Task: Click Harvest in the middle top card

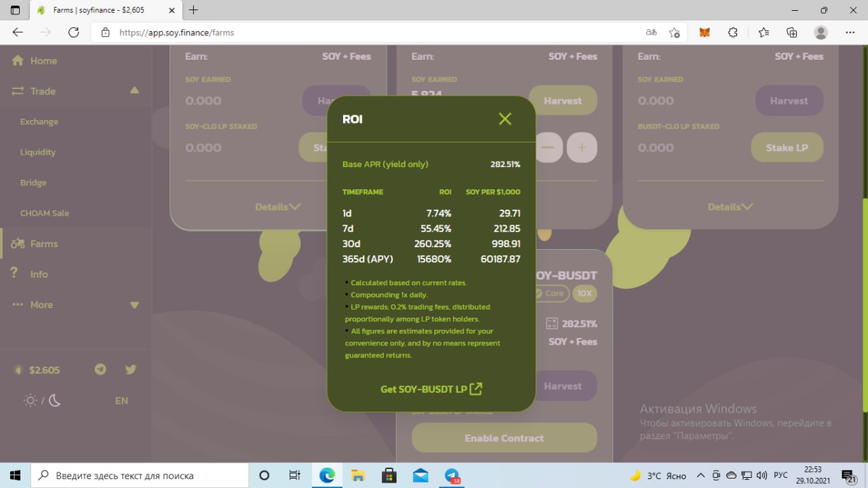Action: pos(563,100)
